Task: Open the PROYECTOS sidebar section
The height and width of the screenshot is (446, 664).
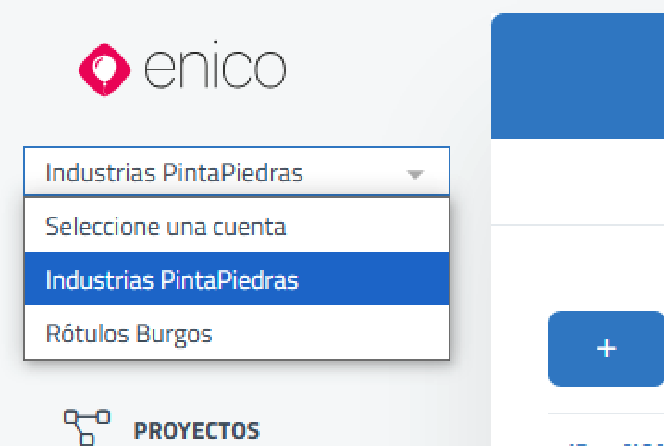Action: [x=196, y=431]
